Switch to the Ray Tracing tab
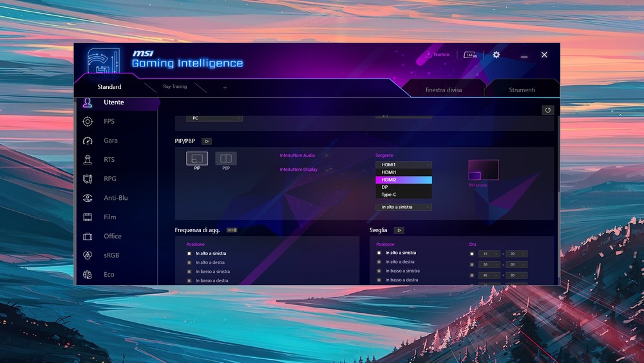Image resolution: width=644 pixels, height=363 pixels. coord(175,86)
